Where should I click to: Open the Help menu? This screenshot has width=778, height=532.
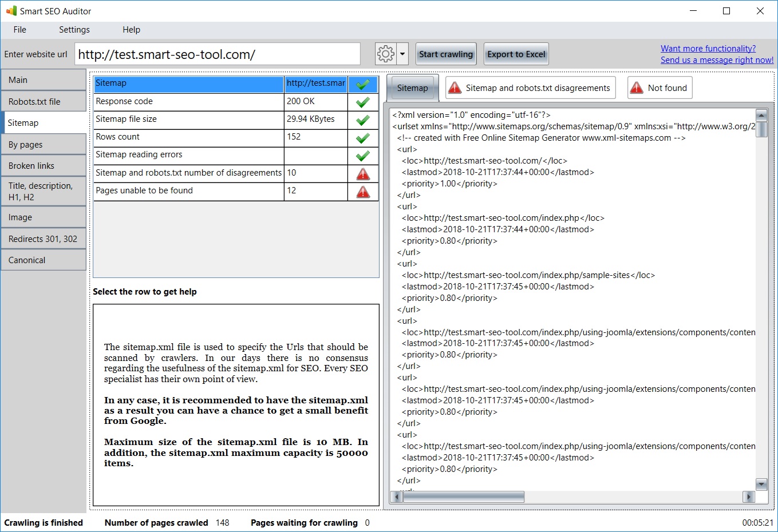tap(131, 30)
